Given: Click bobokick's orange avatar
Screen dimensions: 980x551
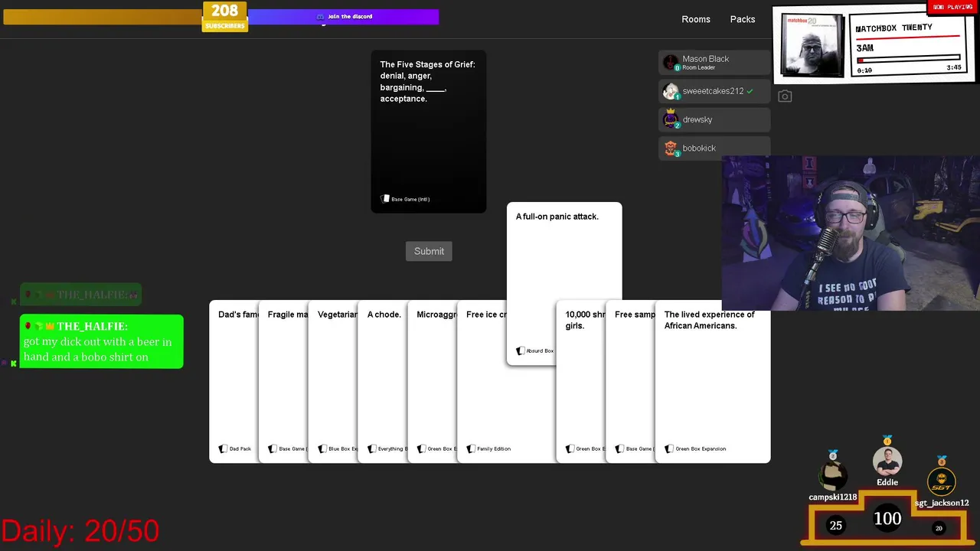Looking at the screenshot, I should pos(671,148).
